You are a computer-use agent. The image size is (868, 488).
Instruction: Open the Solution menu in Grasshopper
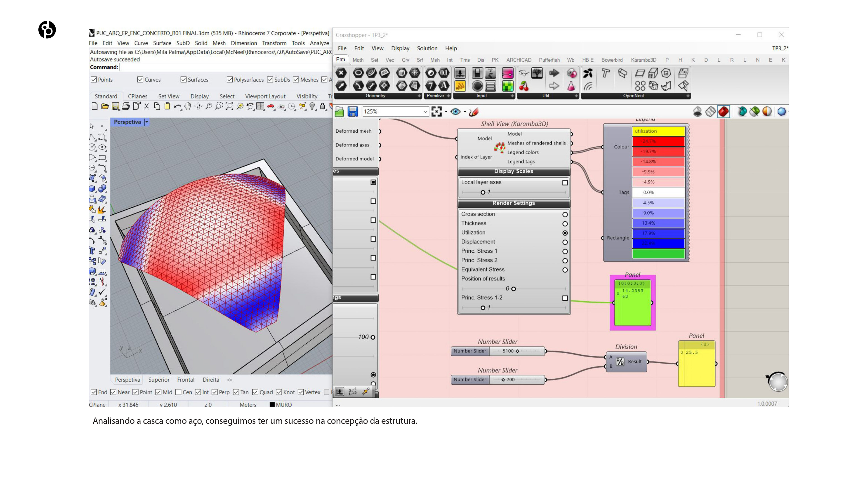tap(427, 48)
